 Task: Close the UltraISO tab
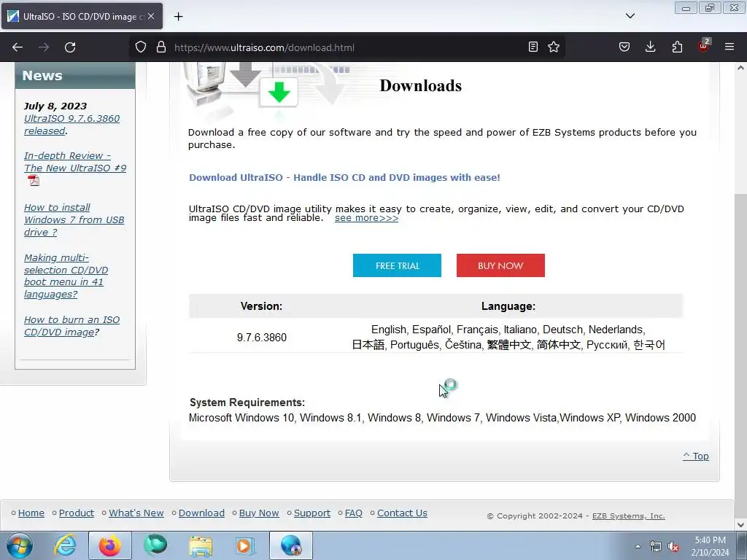151,16
